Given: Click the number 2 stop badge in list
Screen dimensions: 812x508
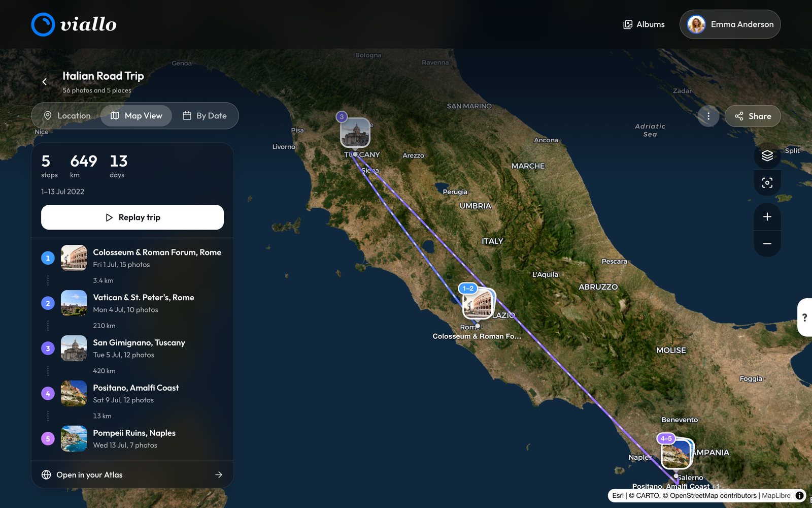Looking at the screenshot, I should pos(48,303).
